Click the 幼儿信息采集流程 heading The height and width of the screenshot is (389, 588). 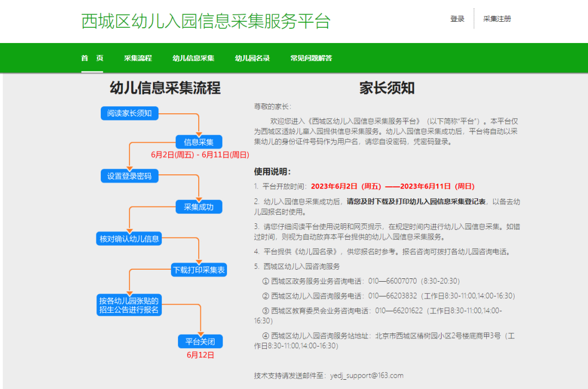pos(165,88)
